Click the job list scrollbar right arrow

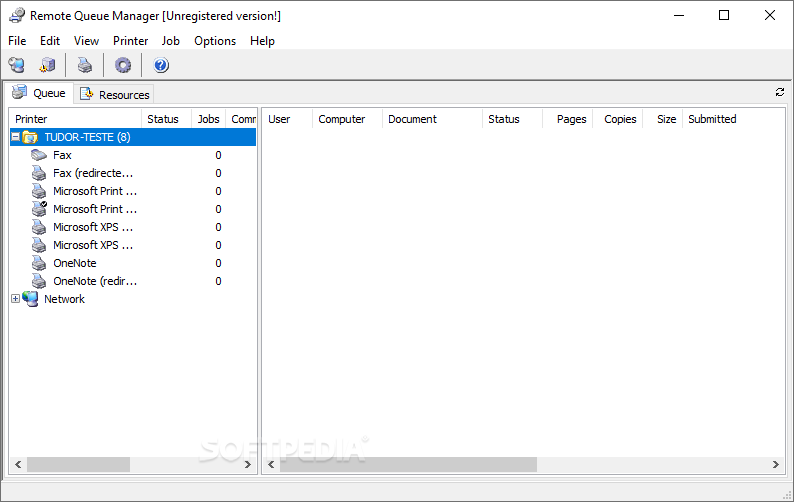click(775, 465)
